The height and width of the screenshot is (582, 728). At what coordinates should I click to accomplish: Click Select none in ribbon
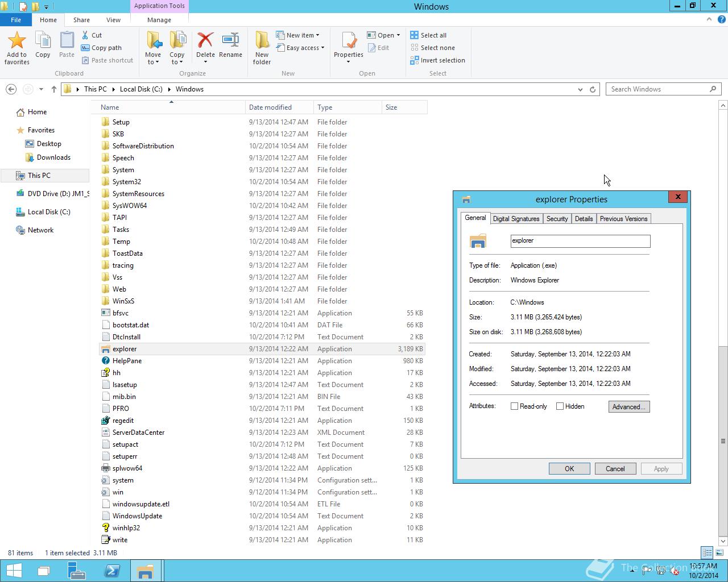point(433,48)
